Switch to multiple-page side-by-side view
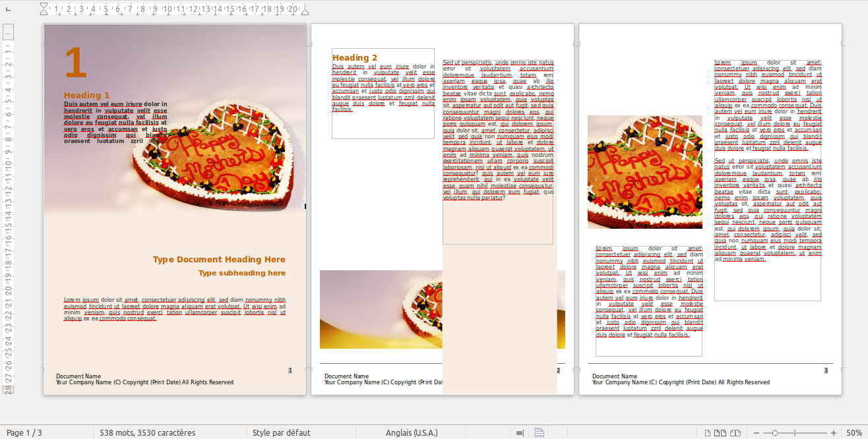The image size is (868, 439). point(720,433)
